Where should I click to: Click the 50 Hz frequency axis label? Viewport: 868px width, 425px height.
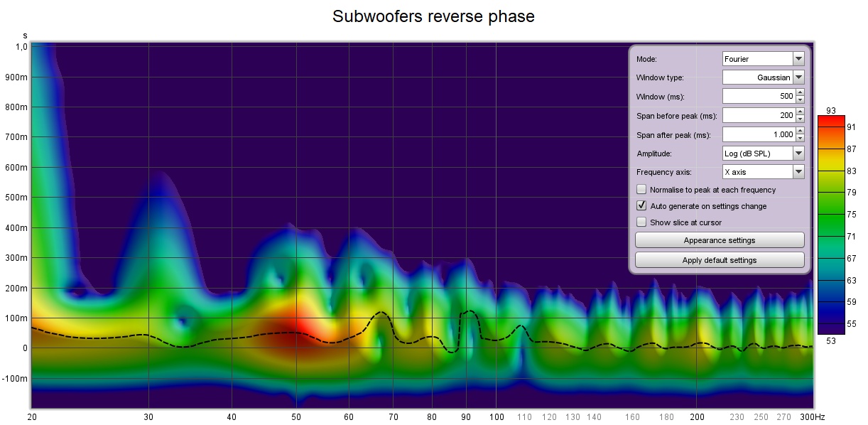coord(296,416)
